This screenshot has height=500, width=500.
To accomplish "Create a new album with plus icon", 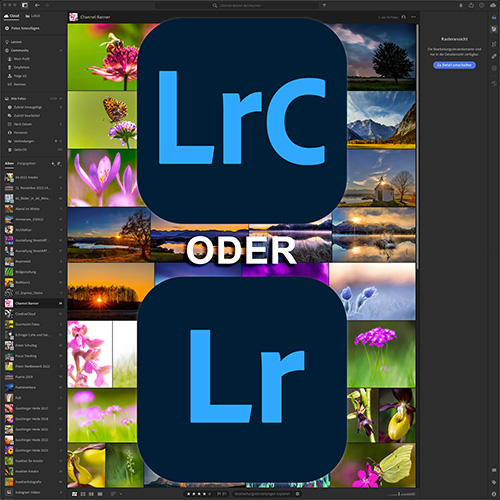I will [x=53, y=164].
